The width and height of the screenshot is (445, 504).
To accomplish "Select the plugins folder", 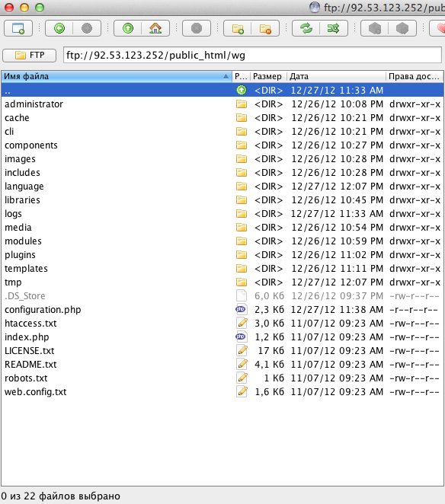I will click(x=222, y=255).
